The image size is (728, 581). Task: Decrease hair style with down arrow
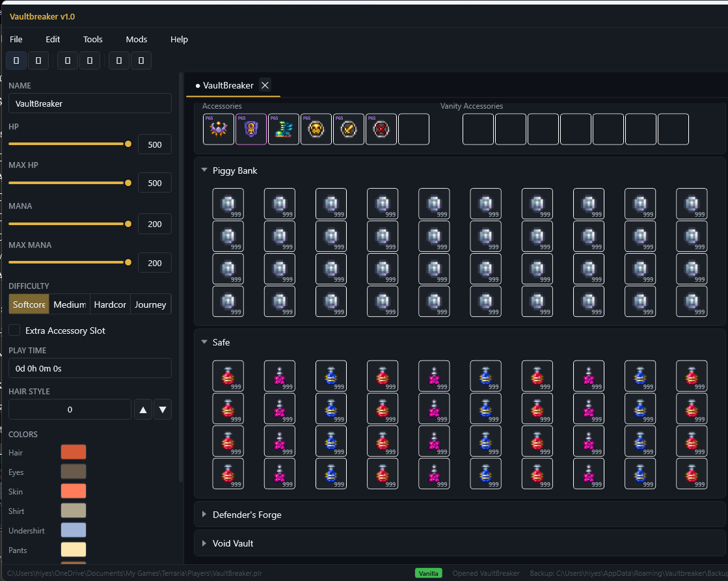coord(163,410)
